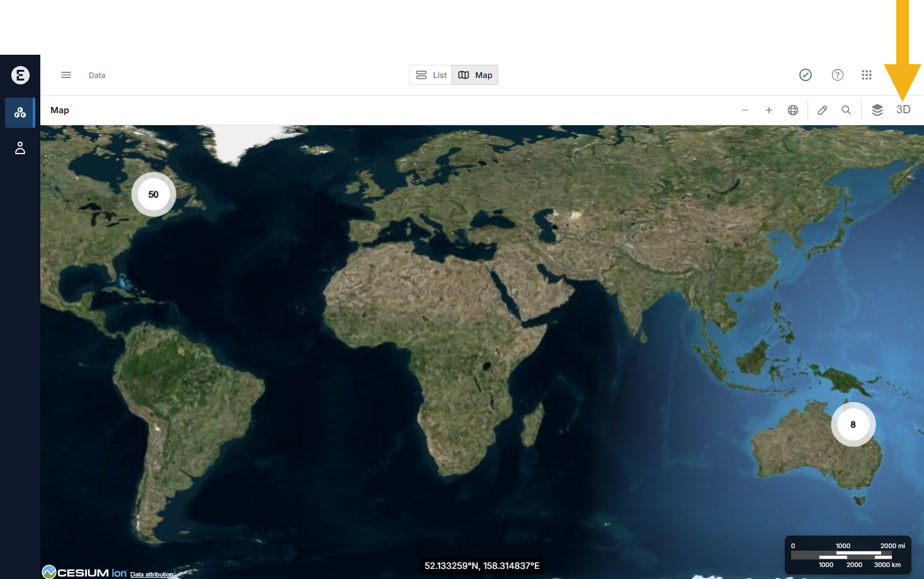Open the user profile sidebar icon

(20, 148)
